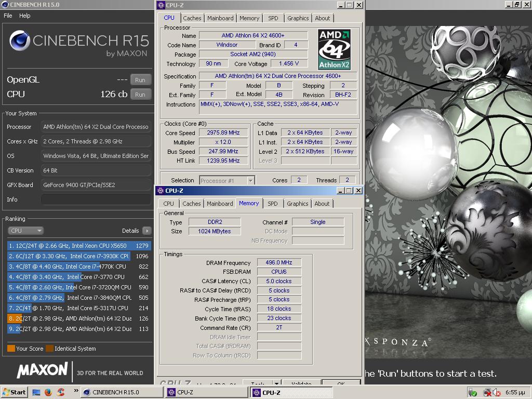The width and height of the screenshot is (532, 399).
Task: Run the OpenGL benchmark
Action: [140, 80]
